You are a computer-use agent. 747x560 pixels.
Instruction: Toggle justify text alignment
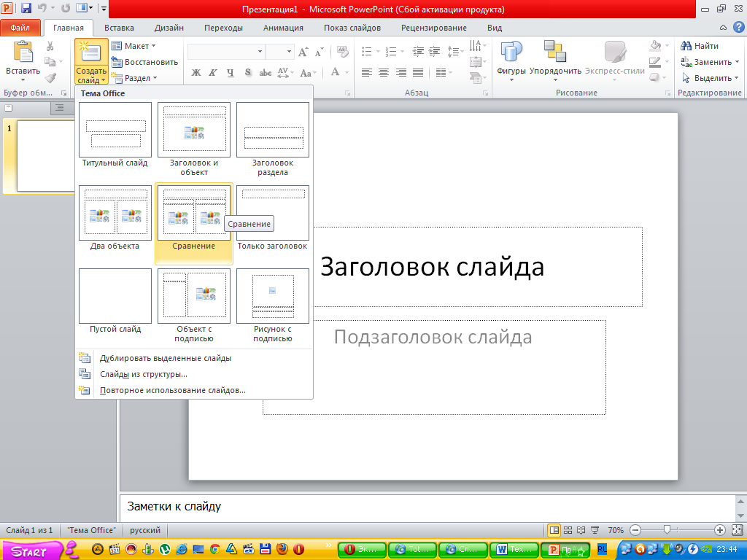pos(418,72)
